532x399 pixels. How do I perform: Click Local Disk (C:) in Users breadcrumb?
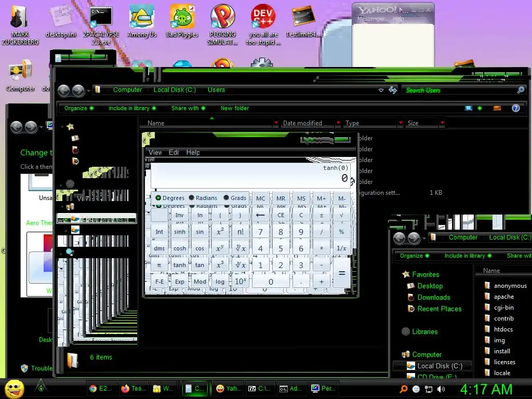tap(175, 90)
